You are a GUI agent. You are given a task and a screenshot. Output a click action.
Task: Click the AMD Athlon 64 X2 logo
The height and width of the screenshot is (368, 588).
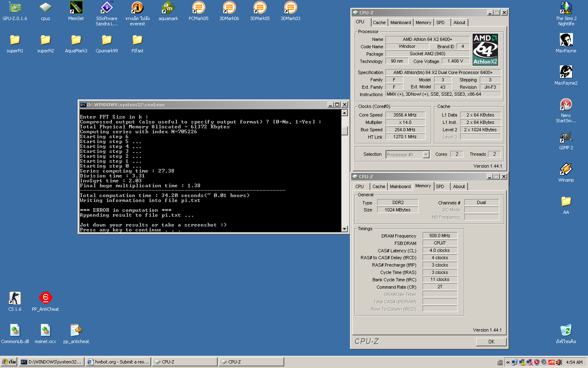tap(485, 50)
